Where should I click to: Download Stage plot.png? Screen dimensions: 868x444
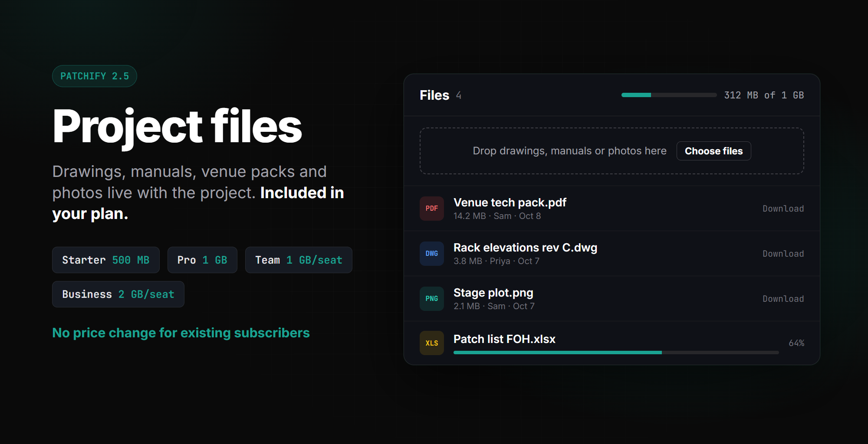[x=783, y=299]
